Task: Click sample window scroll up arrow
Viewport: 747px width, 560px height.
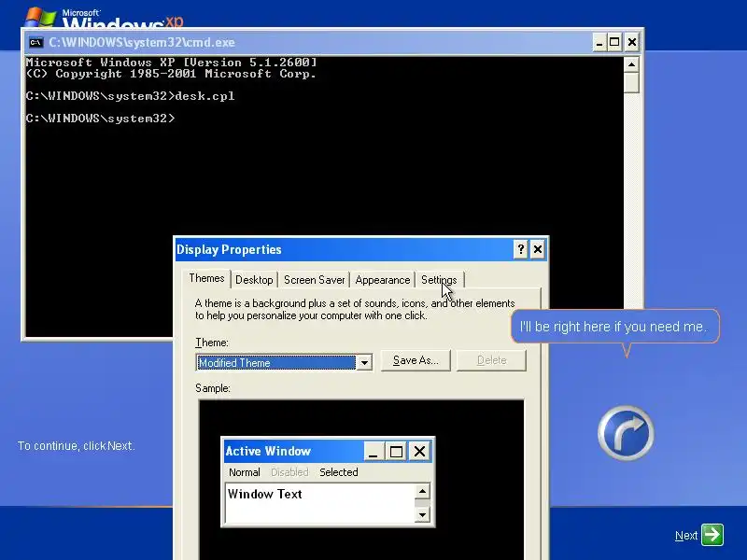Action: [x=422, y=491]
